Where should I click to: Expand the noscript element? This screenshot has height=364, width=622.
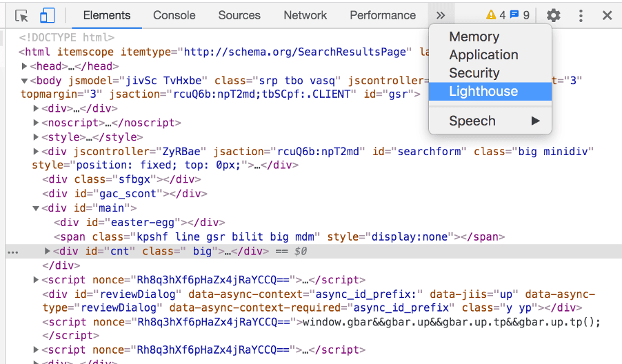36,123
